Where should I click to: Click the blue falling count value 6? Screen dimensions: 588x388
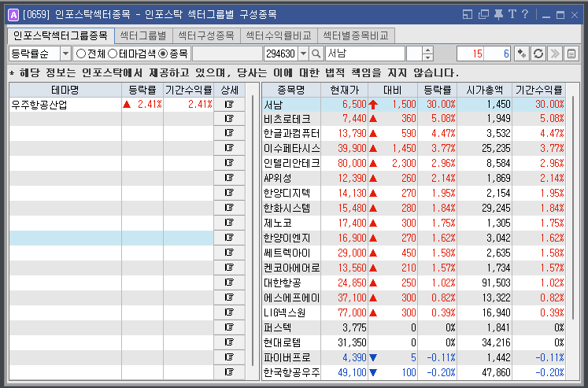(x=497, y=54)
